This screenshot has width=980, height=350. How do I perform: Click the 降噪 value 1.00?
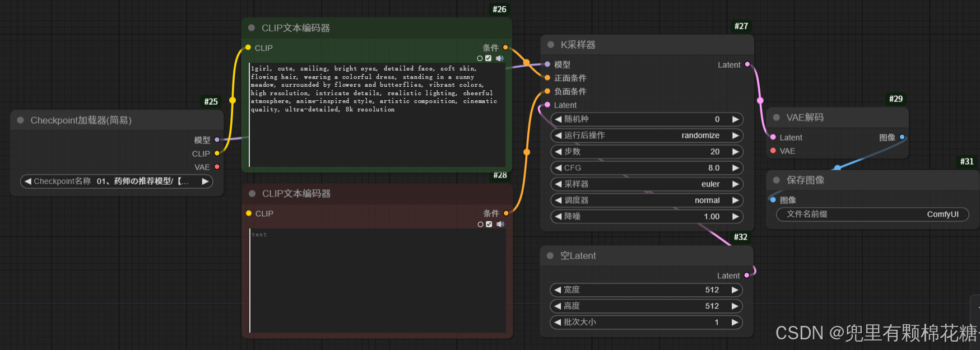point(712,217)
